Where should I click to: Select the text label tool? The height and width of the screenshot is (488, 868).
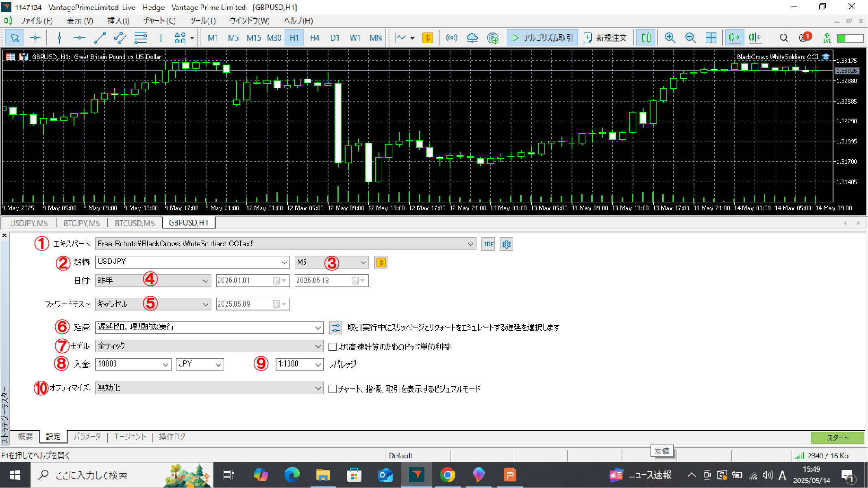[x=161, y=38]
